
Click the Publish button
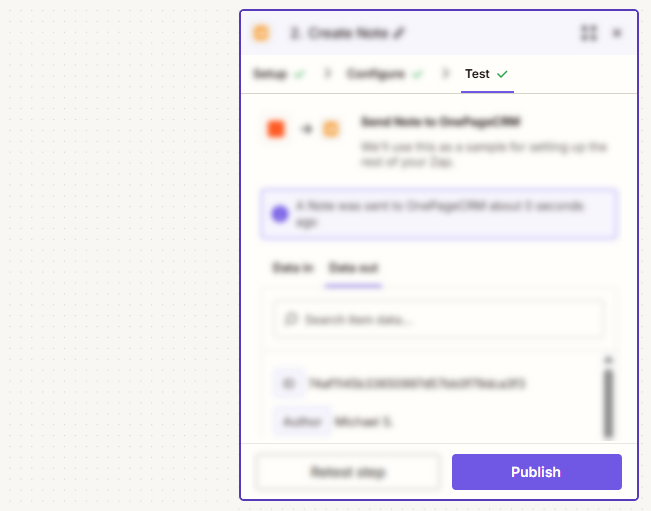click(536, 472)
